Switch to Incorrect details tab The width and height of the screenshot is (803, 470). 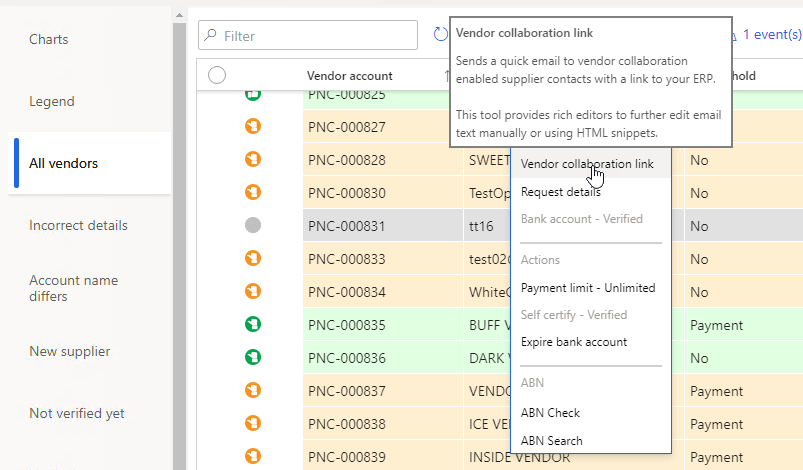pos(78,225)
